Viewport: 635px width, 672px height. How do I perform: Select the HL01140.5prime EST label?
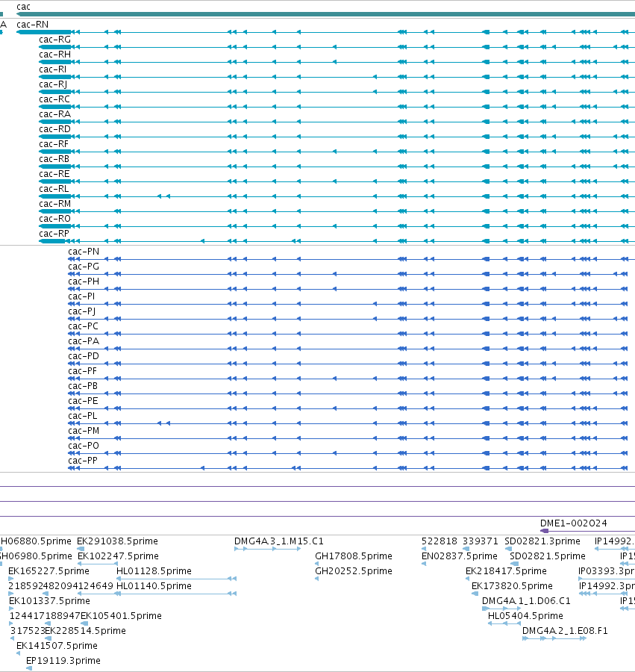coord(154,586)
